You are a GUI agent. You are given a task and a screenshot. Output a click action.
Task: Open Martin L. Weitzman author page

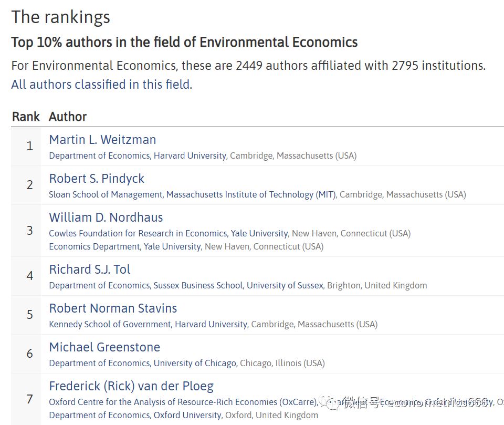pos(102,140)
